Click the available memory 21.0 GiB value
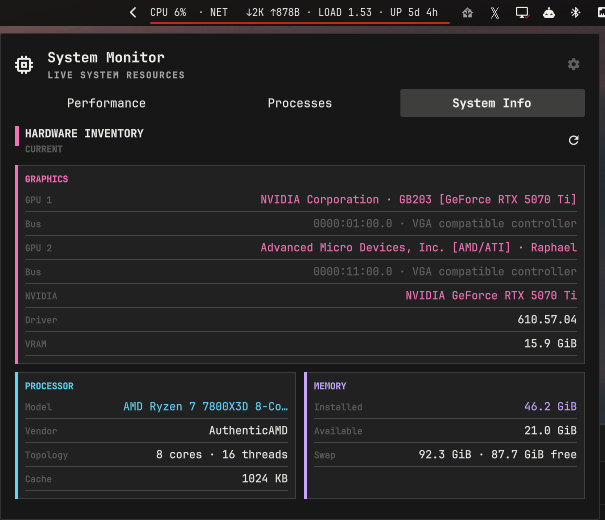The image size is (605, 520). tap(550, 431)
